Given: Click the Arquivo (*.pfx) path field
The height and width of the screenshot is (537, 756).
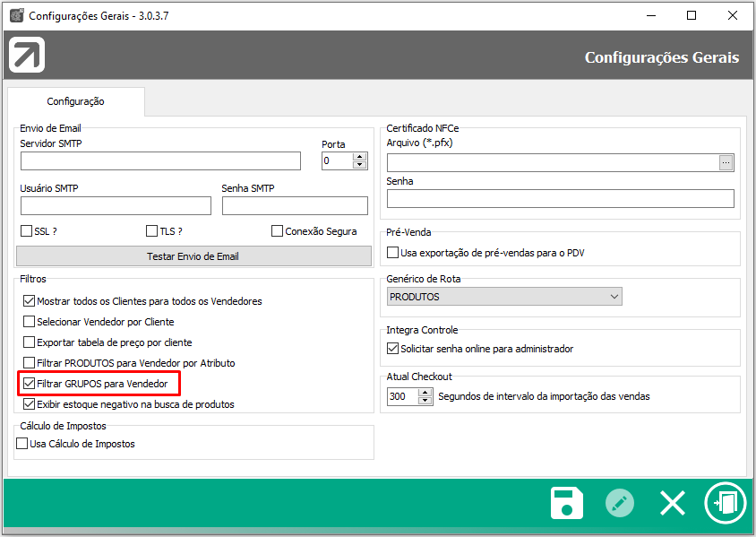Looking at the screenshot, I should click(x=553, y=163).
